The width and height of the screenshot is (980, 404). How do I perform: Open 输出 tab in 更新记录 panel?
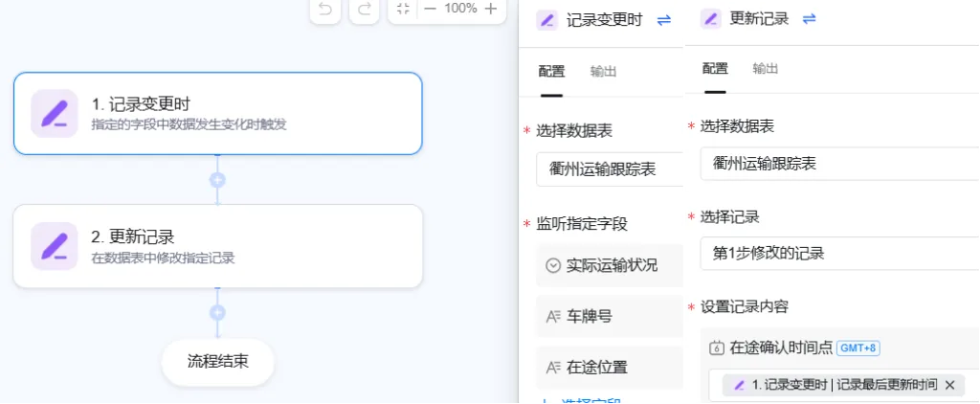765,68
